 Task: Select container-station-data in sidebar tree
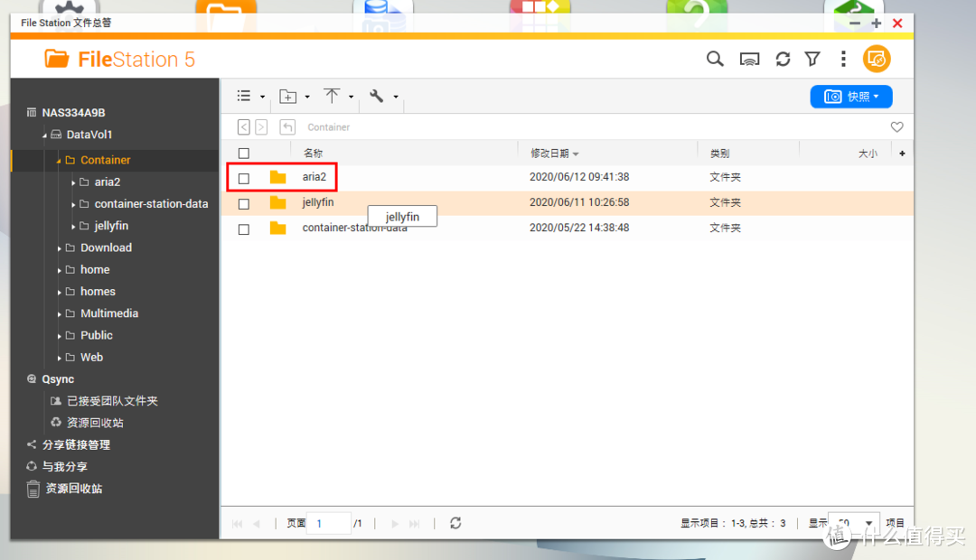(x=151, y=203)
